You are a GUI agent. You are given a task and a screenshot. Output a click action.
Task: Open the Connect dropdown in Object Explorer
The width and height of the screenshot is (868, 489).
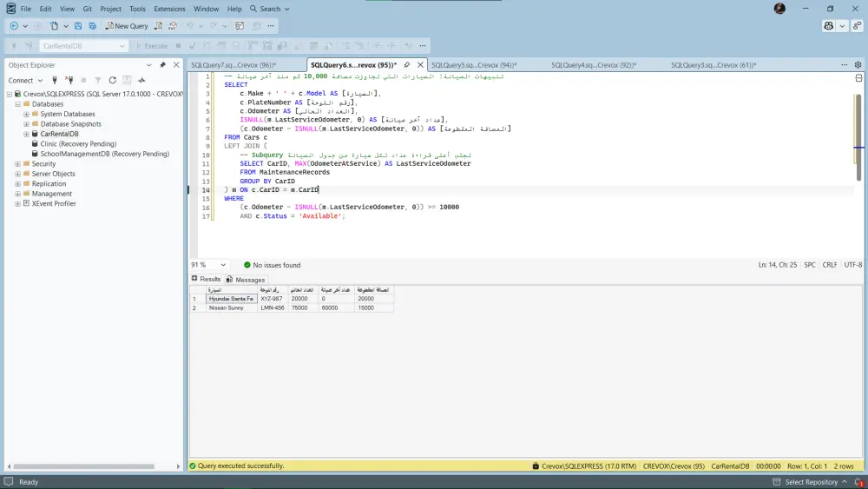tap(25, 80)
